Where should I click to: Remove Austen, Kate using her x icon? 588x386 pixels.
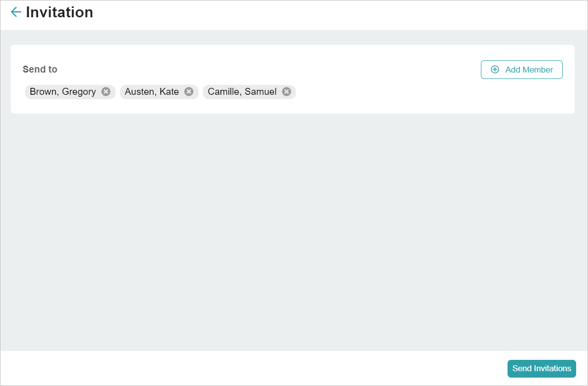[189, 92]
